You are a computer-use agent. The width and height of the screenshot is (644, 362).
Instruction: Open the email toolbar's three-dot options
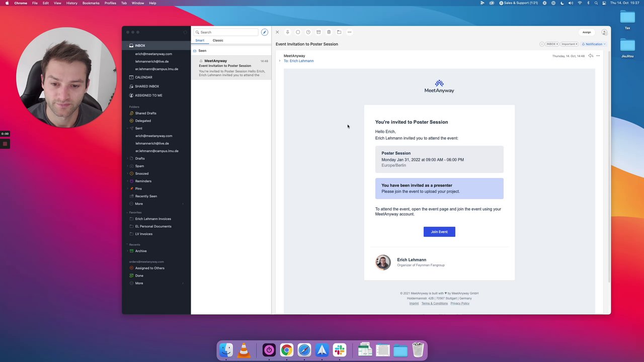click(349, 32)
